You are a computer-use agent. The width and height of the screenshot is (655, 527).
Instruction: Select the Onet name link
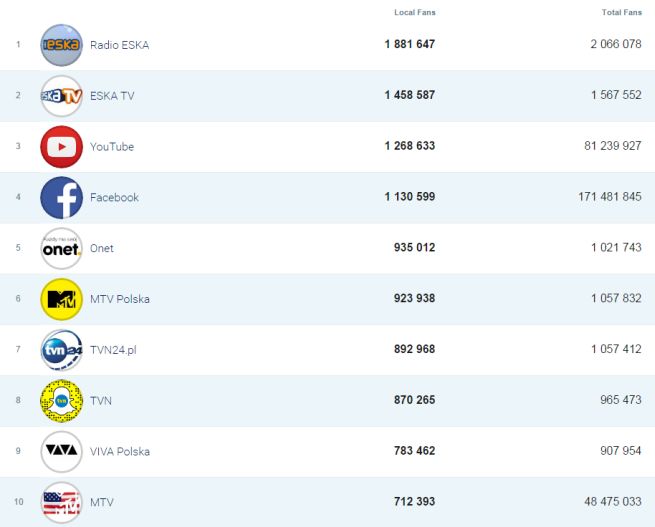point(103,249)
